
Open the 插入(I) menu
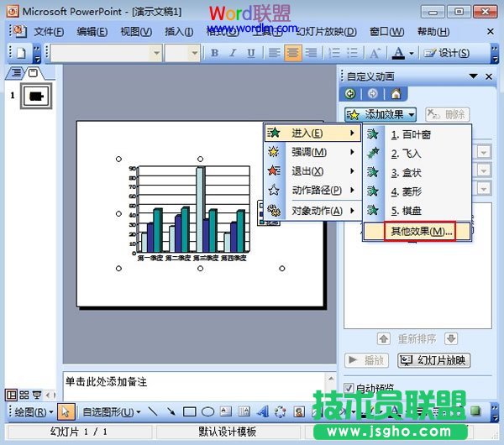coord(179,32)
